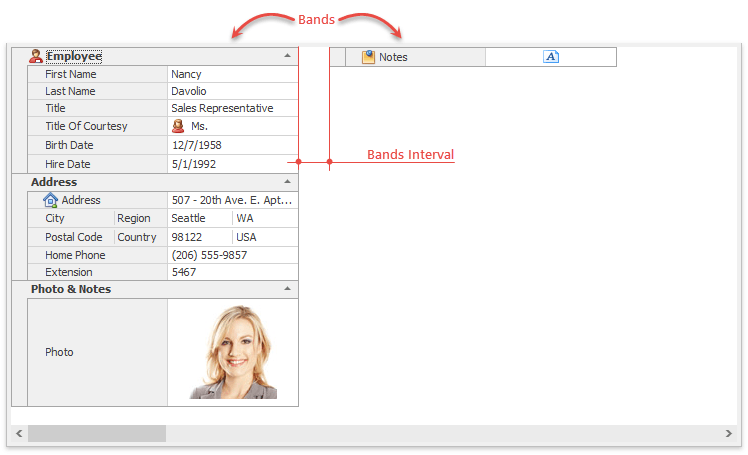Click the Hire Date value 5/1/1992
The image size is (748, 455).
pos(194,164)
